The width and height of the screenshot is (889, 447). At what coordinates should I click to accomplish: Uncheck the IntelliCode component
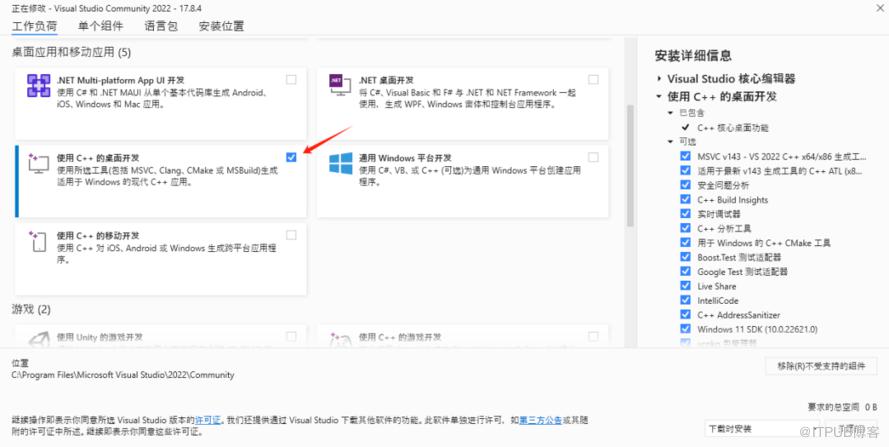click(x=685, y=300)
